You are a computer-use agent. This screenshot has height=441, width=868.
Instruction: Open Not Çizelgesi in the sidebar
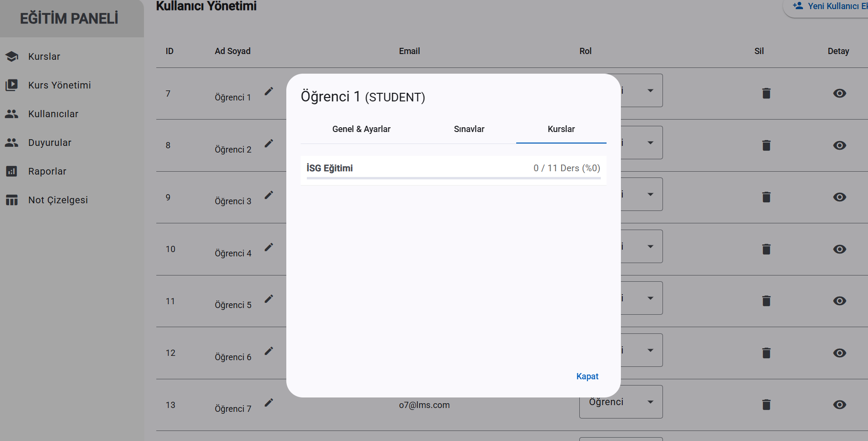(x=58, y=200)
